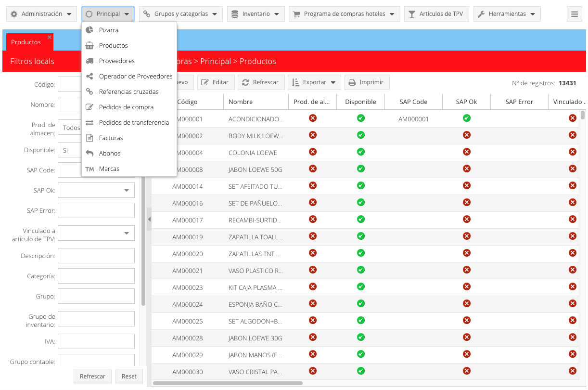Viewport: 588px width, 390px height.
Task: Open the Grupos y categorías dropdown
Action: coord(181,14)
